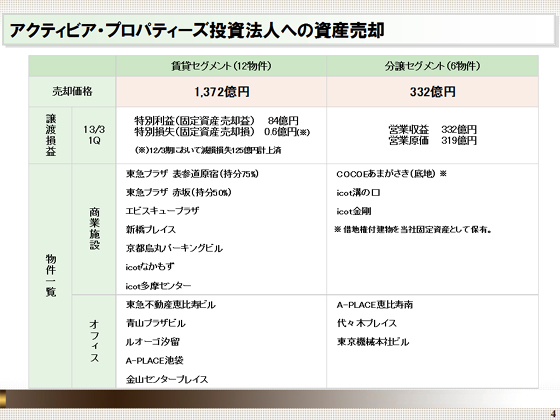Select the header 分譲セグメント(6物件)
Image resolution: width=560 pixels, height=420 pixels.
point(432,66)
